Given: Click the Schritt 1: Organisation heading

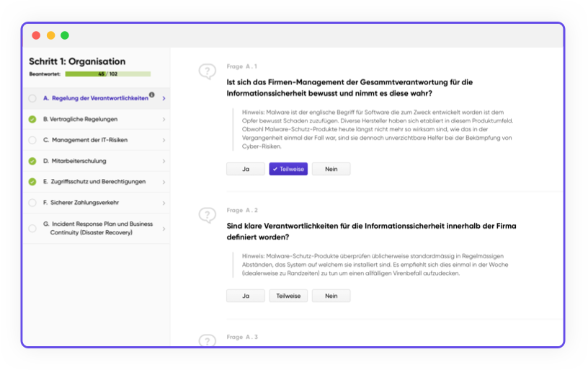Looking at the screenshot, I should 77,61.
